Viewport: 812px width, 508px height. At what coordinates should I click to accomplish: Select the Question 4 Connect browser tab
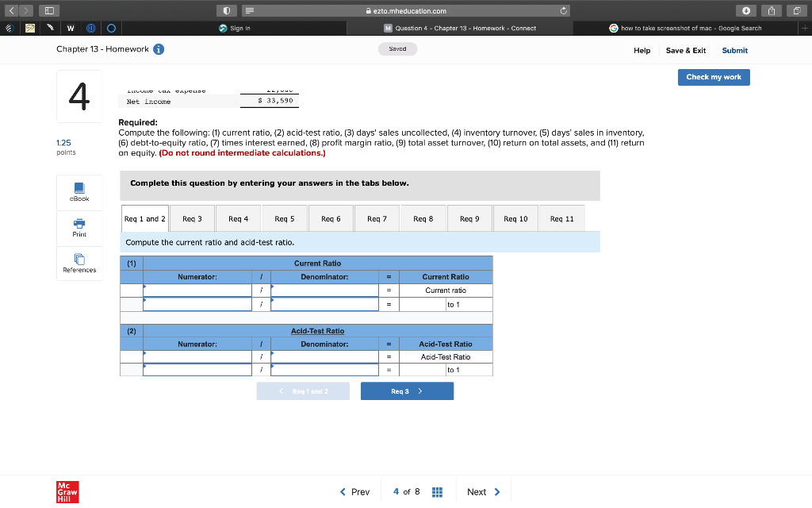pyautogui.click(x=460, y=28)
